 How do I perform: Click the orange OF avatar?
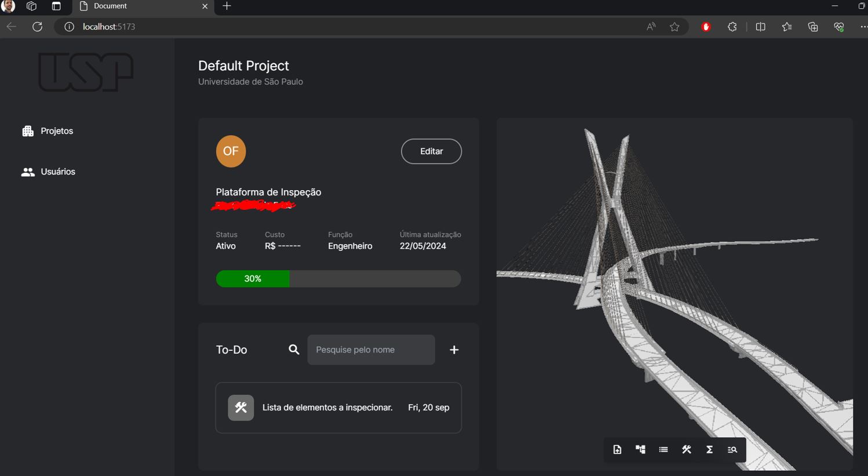click(231, 151)
